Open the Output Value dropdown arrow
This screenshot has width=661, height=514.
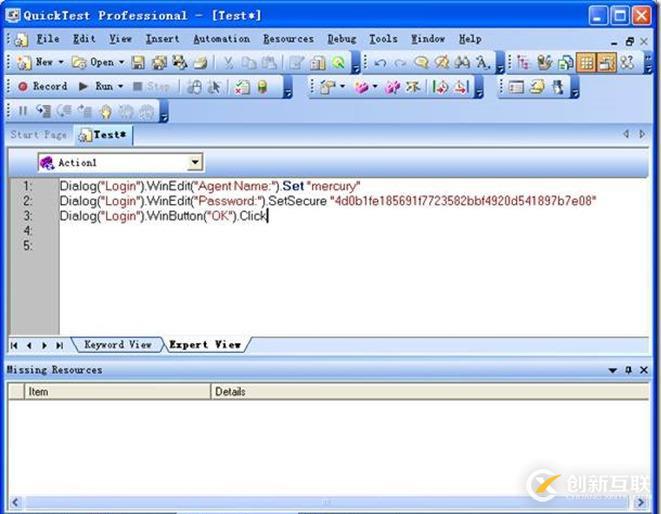[x=375, y=87]
